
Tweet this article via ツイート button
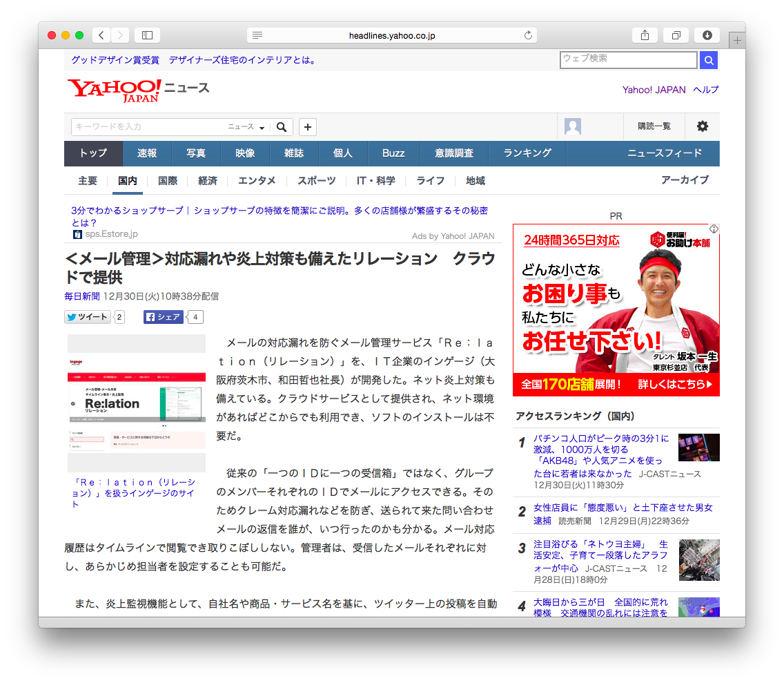(x=88, y=317)
